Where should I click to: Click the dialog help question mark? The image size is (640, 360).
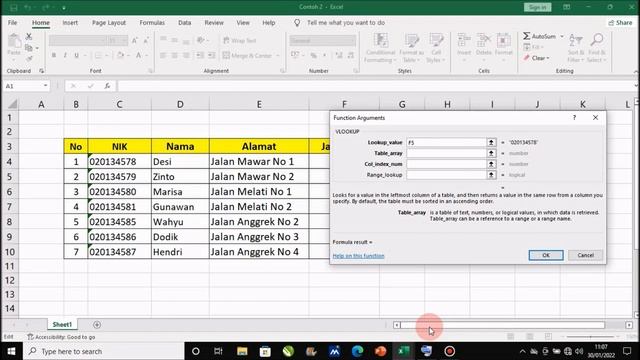click(x=574, y=118)
